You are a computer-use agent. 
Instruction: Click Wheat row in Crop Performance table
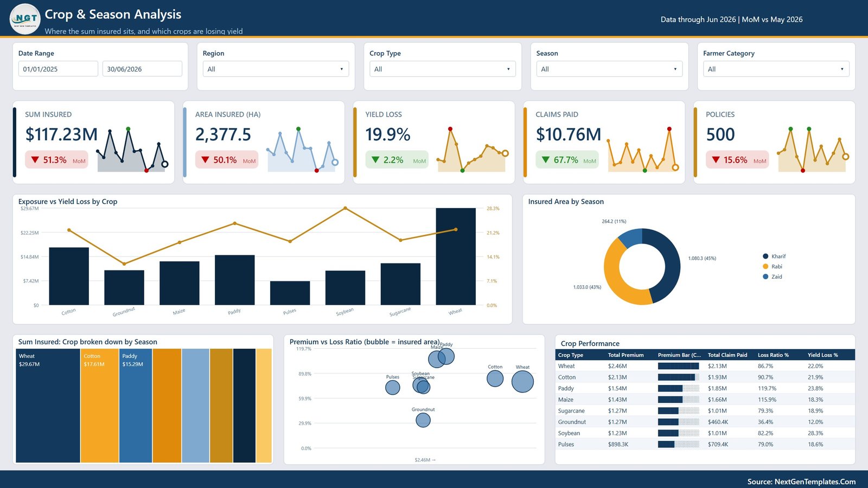click(705, 366)
